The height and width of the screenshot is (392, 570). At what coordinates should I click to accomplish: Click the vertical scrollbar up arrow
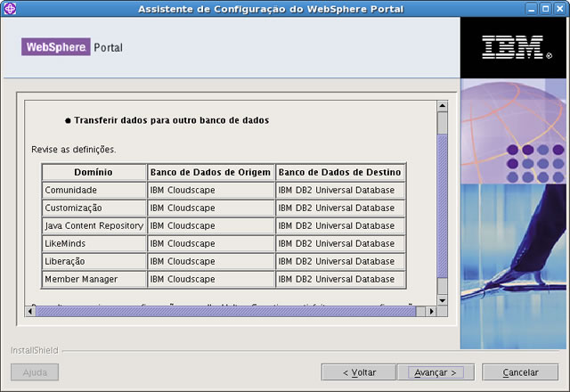pyautogui.click(x=442, y=106)
